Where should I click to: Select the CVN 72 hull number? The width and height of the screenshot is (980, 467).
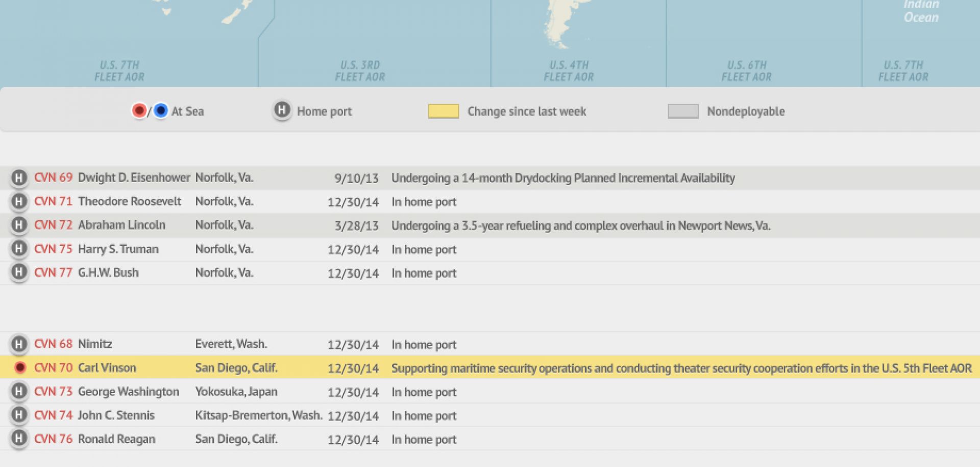click(x=53, y=225)
